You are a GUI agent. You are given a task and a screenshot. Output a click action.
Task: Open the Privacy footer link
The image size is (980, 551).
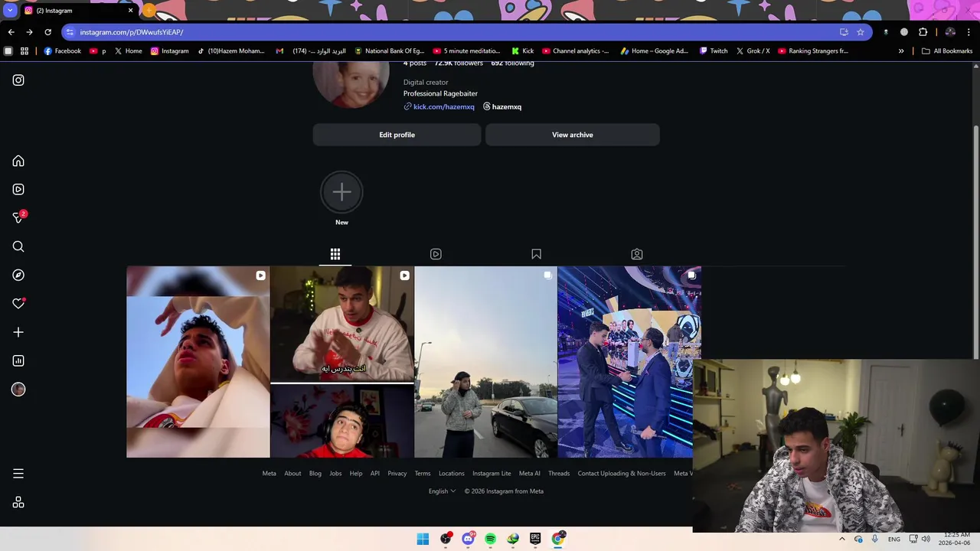click(397, 474)
